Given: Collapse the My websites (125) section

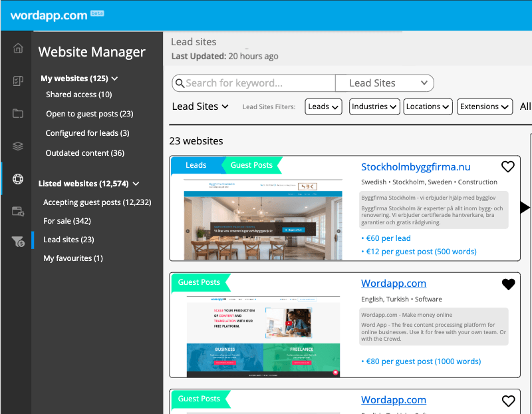Looking at the screenshot, I should [79, 79].
